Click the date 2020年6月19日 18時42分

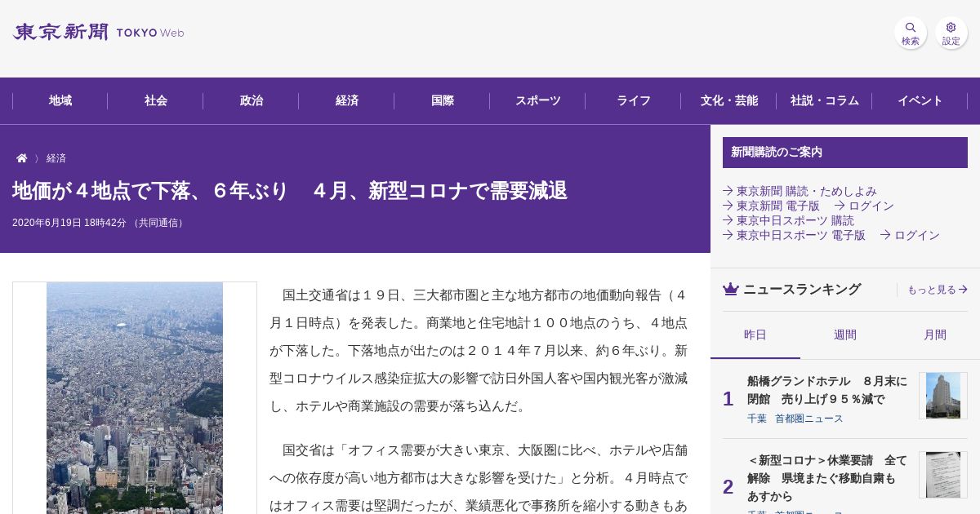pos(69,223)
